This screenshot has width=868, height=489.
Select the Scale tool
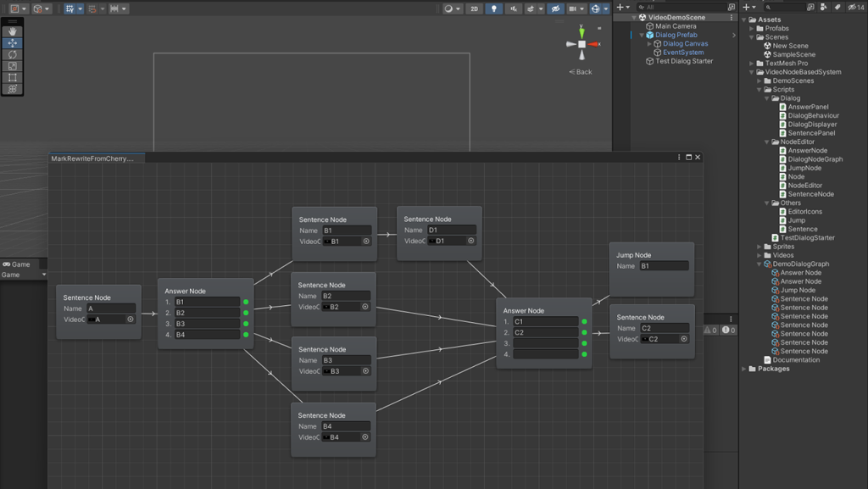[12, 66]
